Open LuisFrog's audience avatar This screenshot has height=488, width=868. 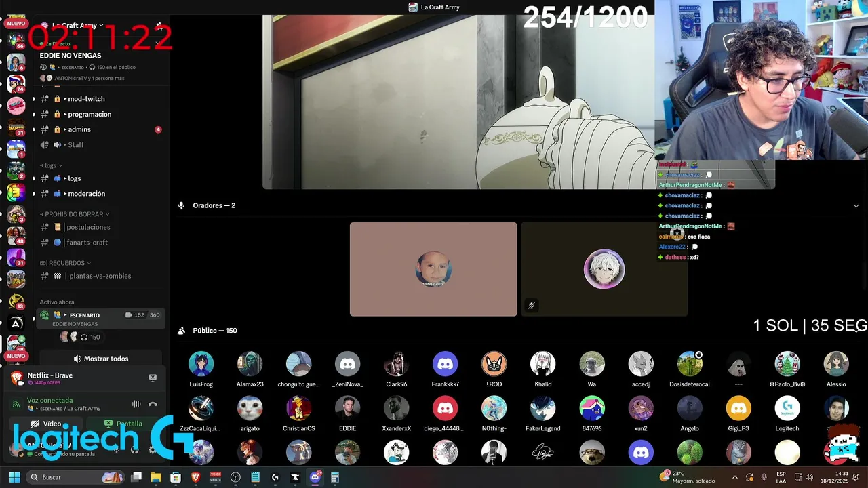point(201,364)
